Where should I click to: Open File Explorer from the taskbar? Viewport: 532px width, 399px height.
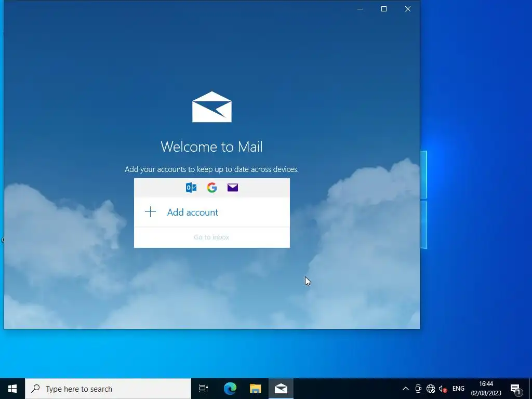(256, 389)
